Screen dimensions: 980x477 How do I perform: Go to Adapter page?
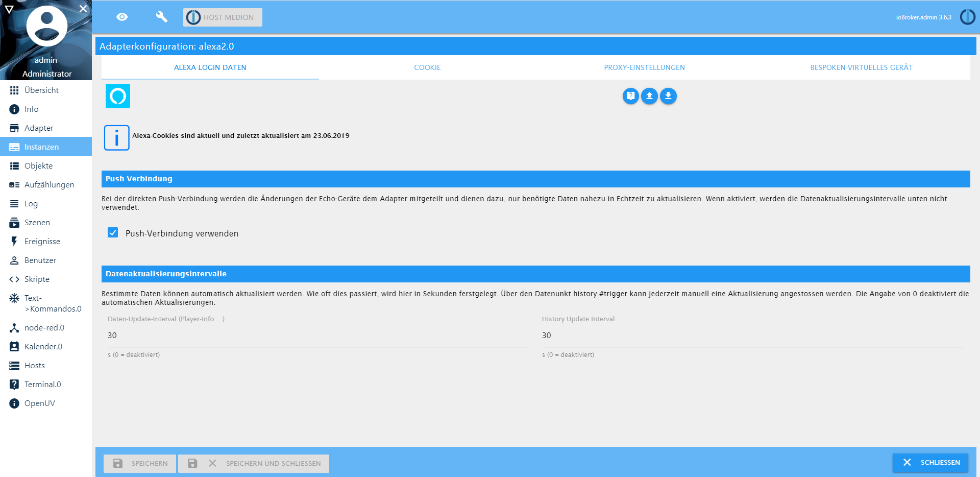click(46, 128)
